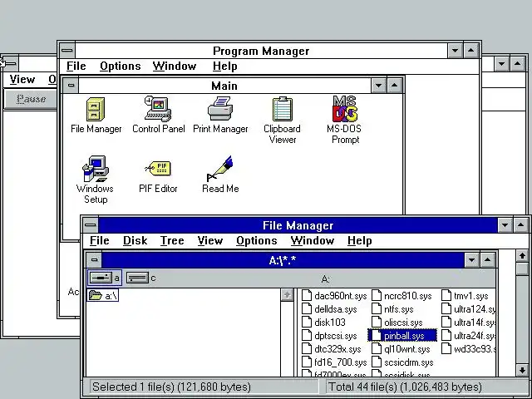Image resolution: width=532 pixels, height=399 pixels.
Task: Select the file ultra124.sys
Action: click(469, 309)
